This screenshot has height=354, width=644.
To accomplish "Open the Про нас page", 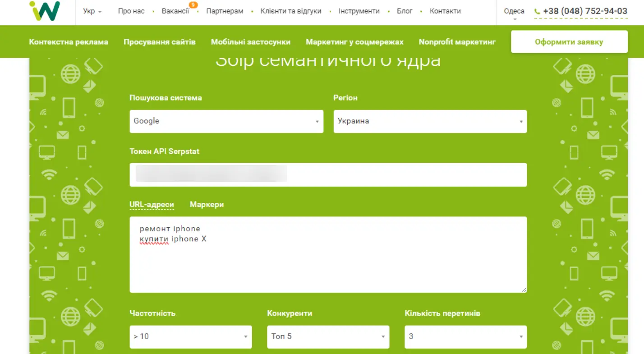I will pos(131,11).
